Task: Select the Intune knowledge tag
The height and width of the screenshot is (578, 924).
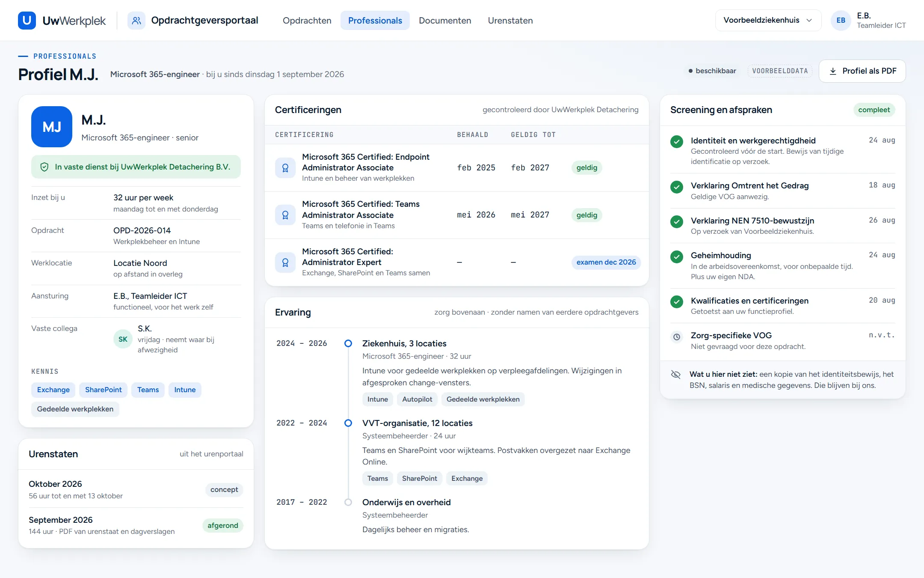Action: (185, 390)
